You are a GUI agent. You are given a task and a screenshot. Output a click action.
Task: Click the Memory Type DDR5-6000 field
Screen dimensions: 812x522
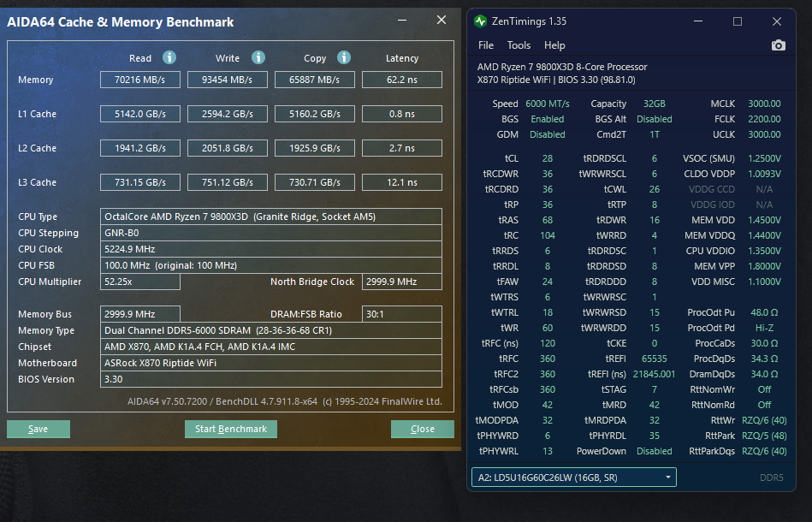tap(271, 330)
